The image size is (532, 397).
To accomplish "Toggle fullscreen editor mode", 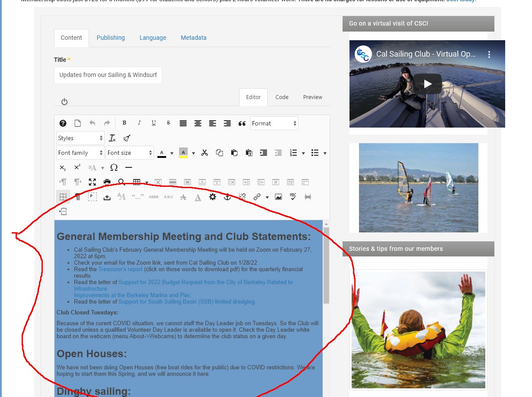I will point(92,182).
